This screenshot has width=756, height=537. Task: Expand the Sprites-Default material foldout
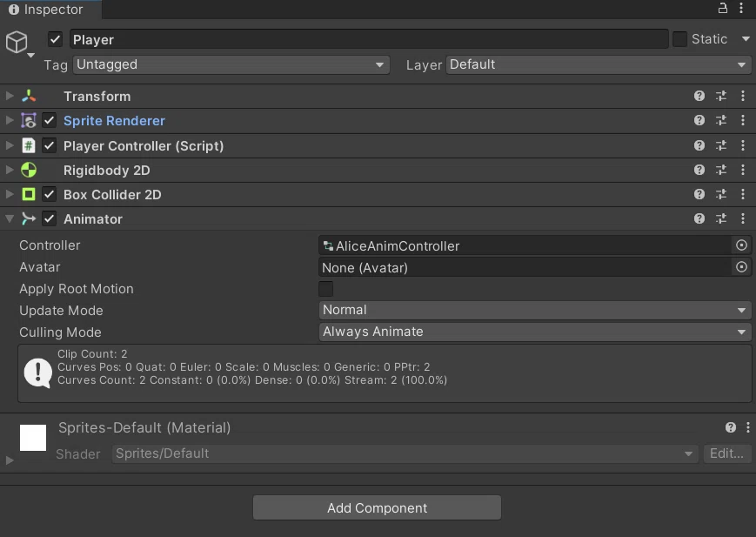[x=10, y=460]
